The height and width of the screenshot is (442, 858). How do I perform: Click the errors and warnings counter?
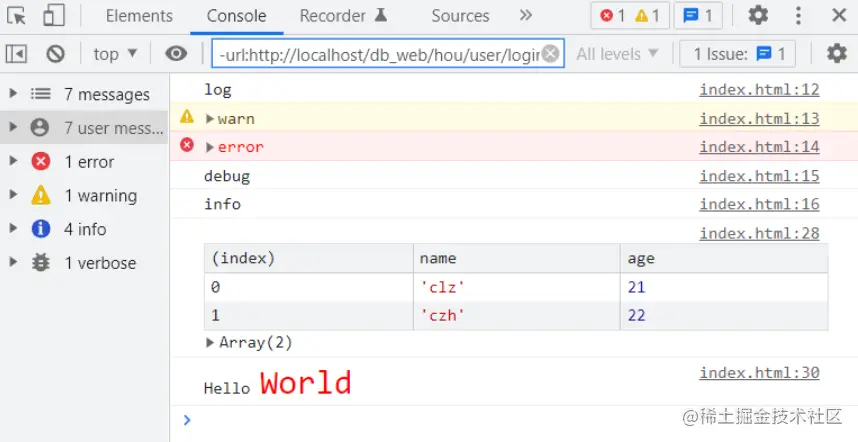click(630, 16)
